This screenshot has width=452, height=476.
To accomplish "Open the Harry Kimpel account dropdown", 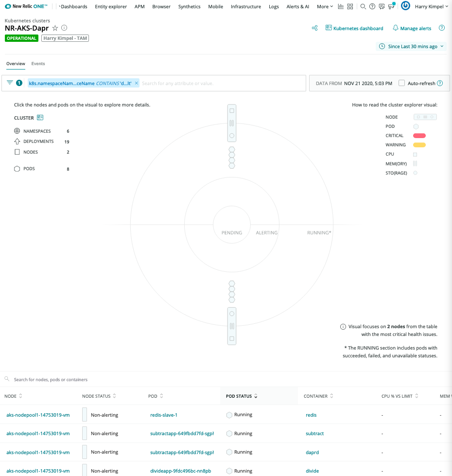I will coord(430,6).
